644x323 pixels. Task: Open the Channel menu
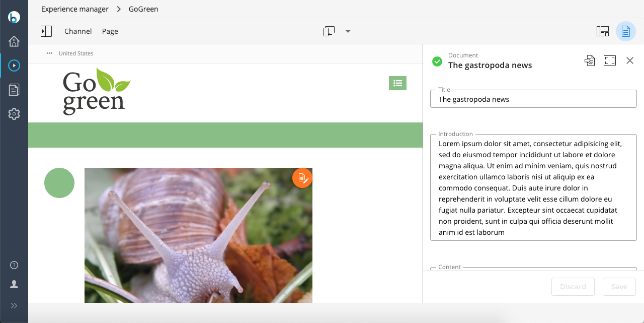(x=78, y=31)
